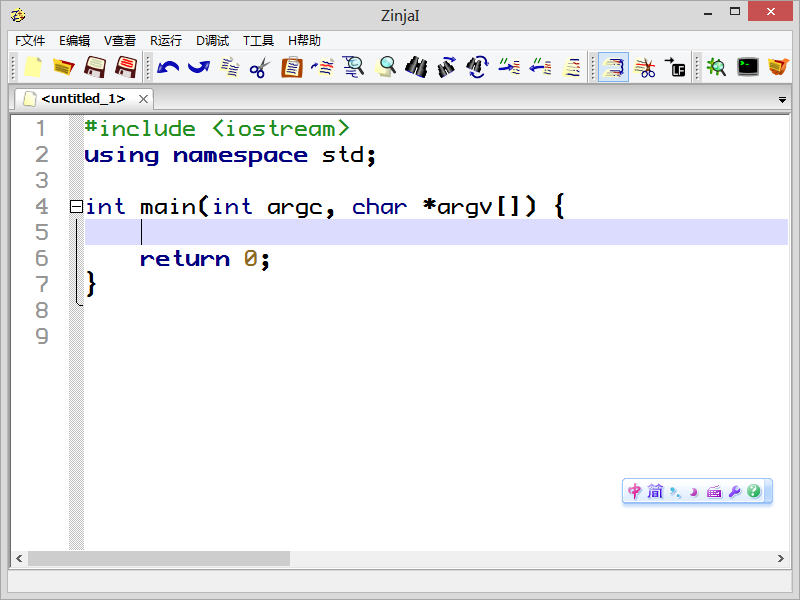Uncomment lines with the left-arrow slashes icon
The width and height of the screenshot is (800, 600).
pos(540,67)
